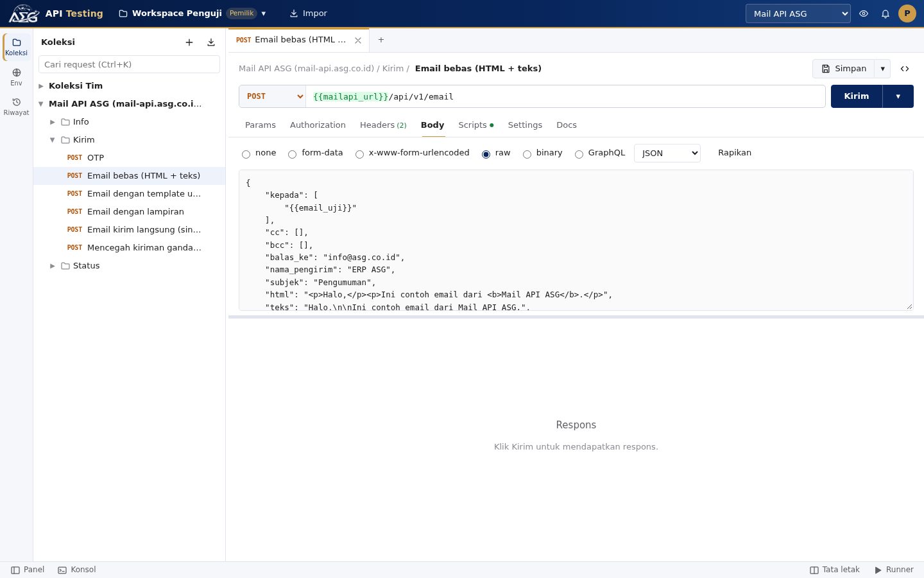Image resolution: width=924 pixels, height=578 pixels.
Task: Focus the Cari request search field
Action: coord(129,64)
